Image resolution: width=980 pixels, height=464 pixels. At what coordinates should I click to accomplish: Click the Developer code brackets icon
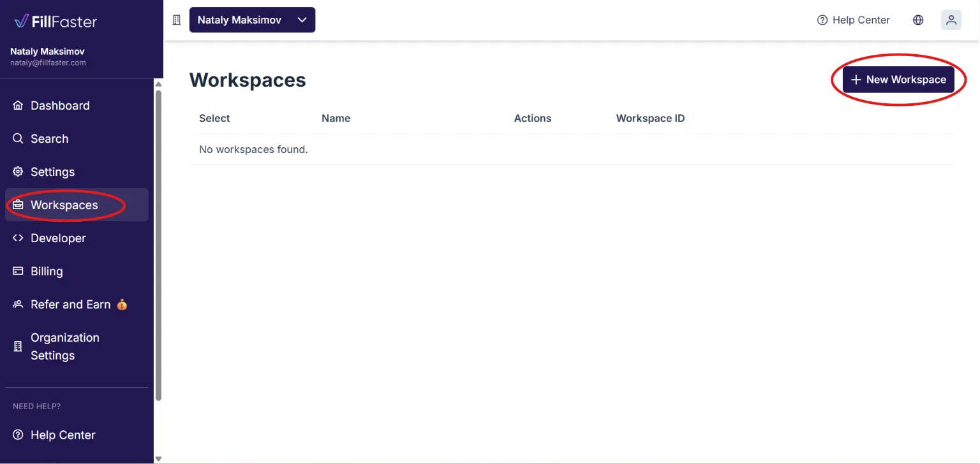point(18,238)
